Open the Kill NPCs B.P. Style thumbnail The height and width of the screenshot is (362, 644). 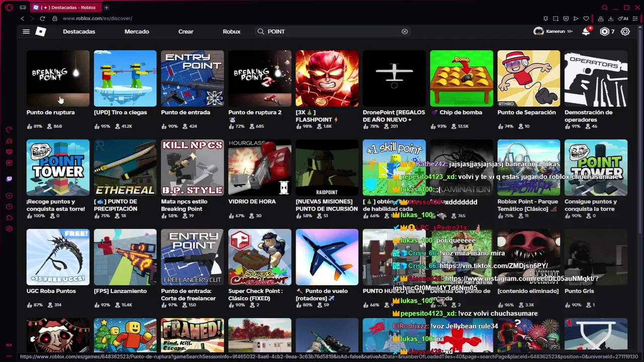click(192, 167)
